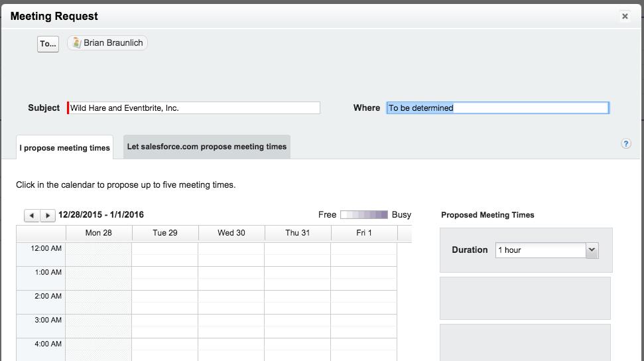
Task: Propose Thu 31 at 1:00 AM slot
Action: [297, 278]
